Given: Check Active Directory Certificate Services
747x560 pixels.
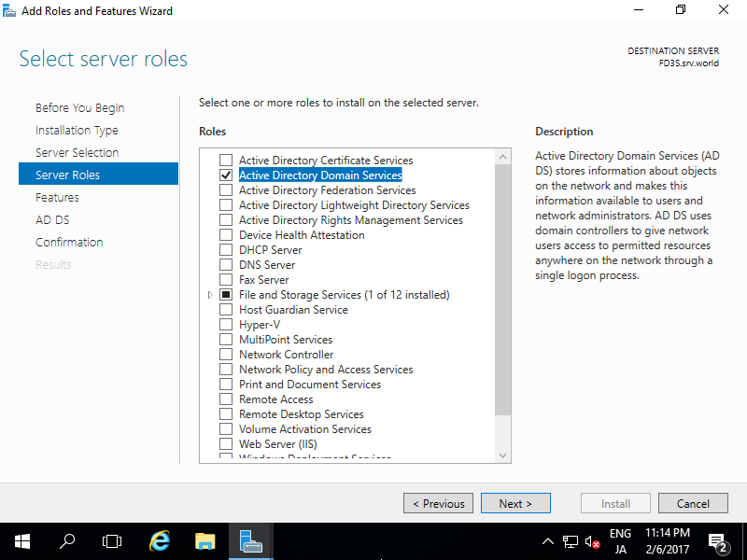Looking at the screenshot, I should (226, 160).
